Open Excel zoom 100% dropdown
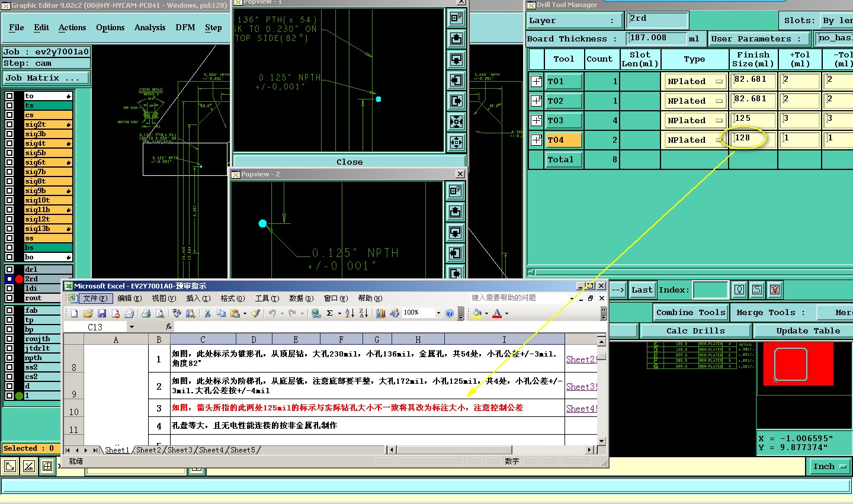Viewport: 853px width, 504px height. (438, 313)
